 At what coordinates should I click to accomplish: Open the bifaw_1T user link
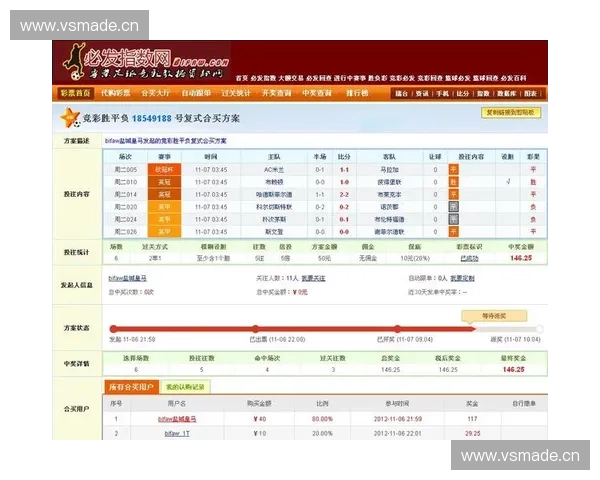pyautogui.click(x=177, y=434)
